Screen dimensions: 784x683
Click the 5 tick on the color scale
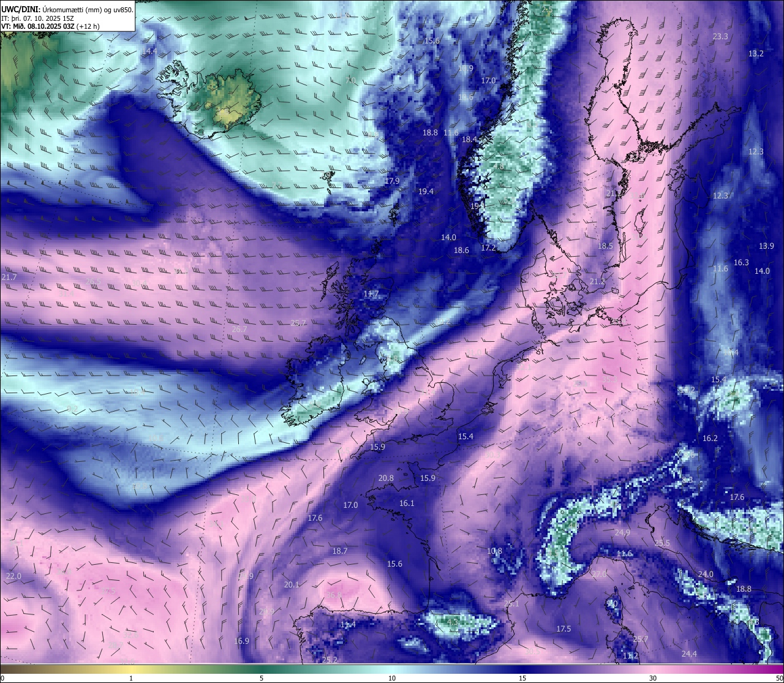pyautogui.click(x=262, y=678)
